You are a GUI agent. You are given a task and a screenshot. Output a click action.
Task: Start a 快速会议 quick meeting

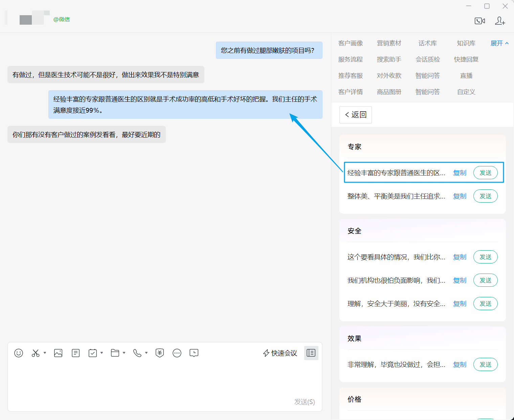click(x=280, y=353)
